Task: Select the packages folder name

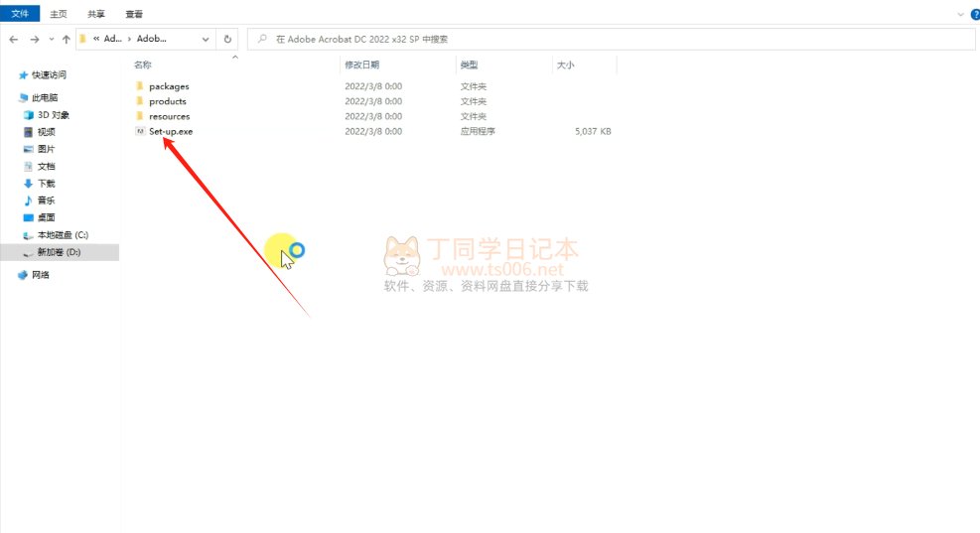Action: pos(169,86)
